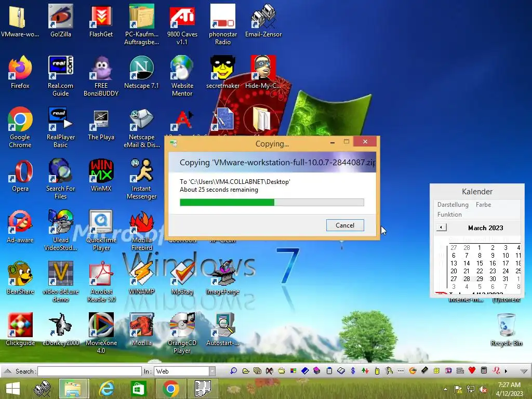Select the OrangeCD Player desktop icon
This screenshot has height=399, width=532.
[182, 334]
